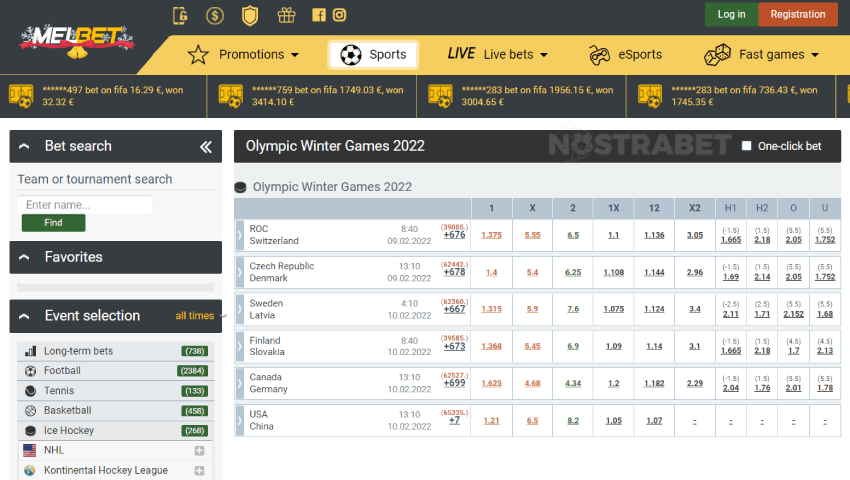Open the shield security icon

250,15
